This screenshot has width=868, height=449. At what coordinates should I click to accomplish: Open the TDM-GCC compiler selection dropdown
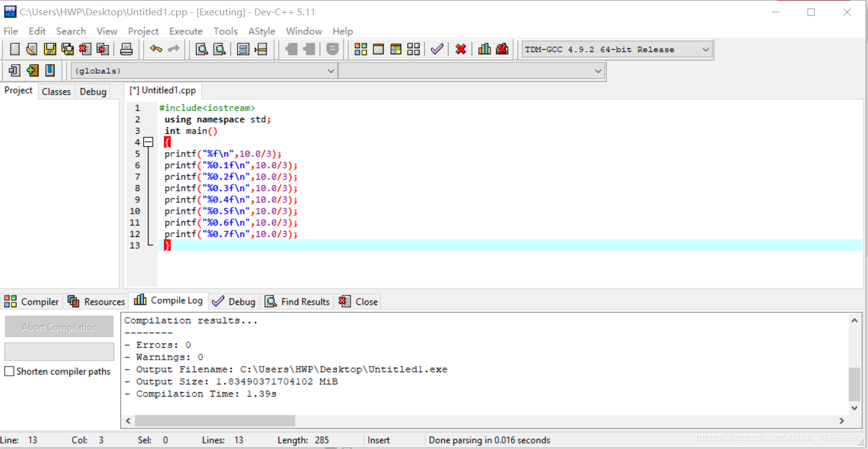pyautogui.click(x=706, y=49)
